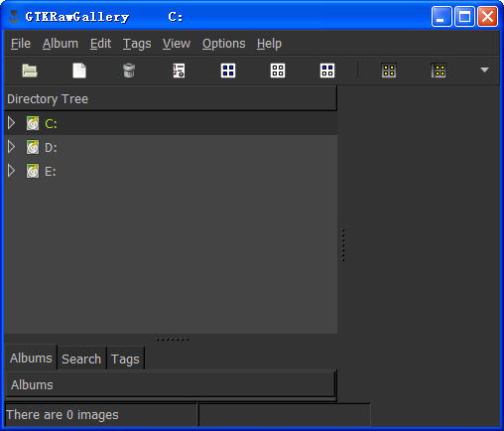Click the blank page document toolbar icon
This screenshot has height=431, width=504.
pos(79,71)
